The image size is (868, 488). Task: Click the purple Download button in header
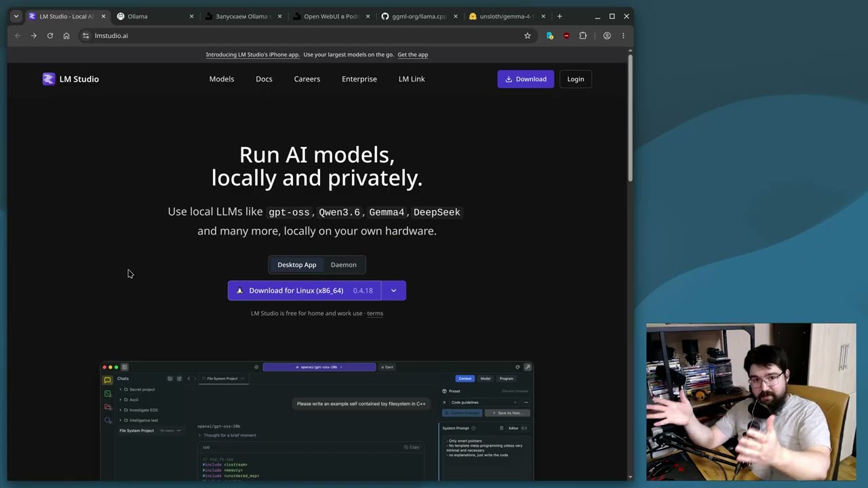tap(526, 79)
